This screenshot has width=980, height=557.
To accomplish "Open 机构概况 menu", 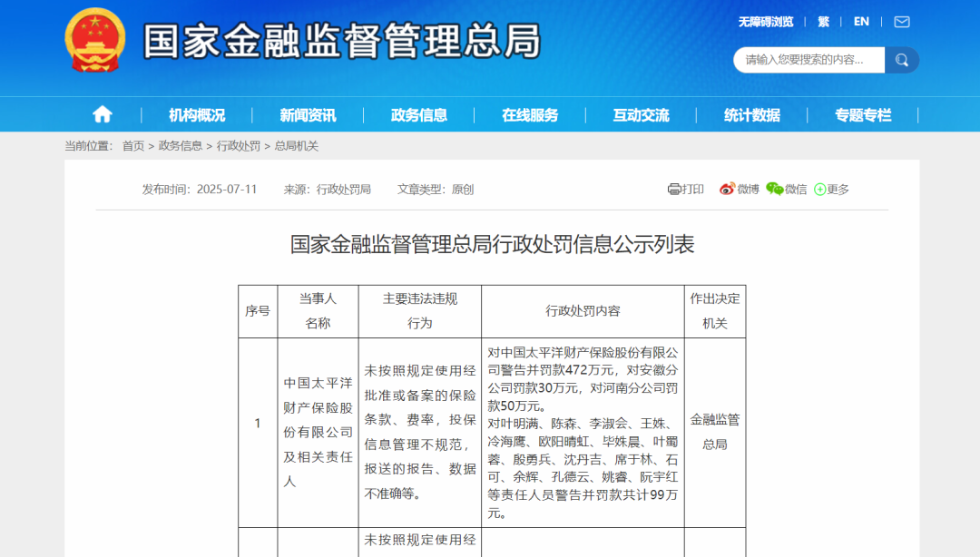I will click(196, 115).
